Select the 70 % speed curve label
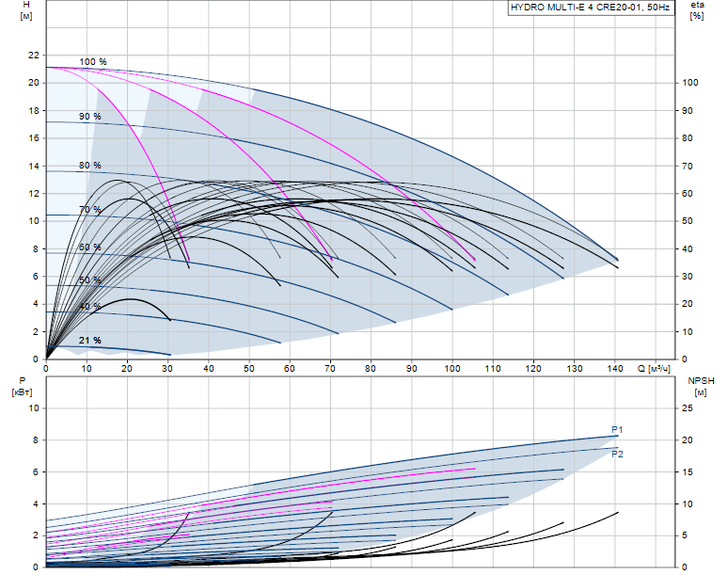This screenshot has height=575, width=728. coord(89,210)
